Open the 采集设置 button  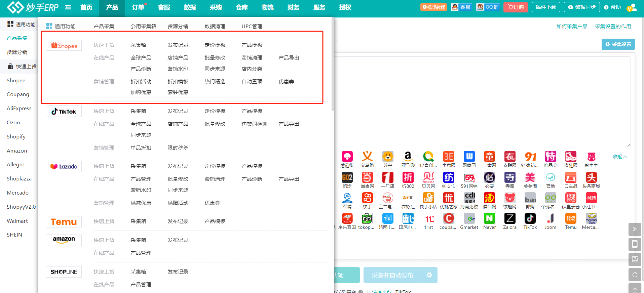618,44
